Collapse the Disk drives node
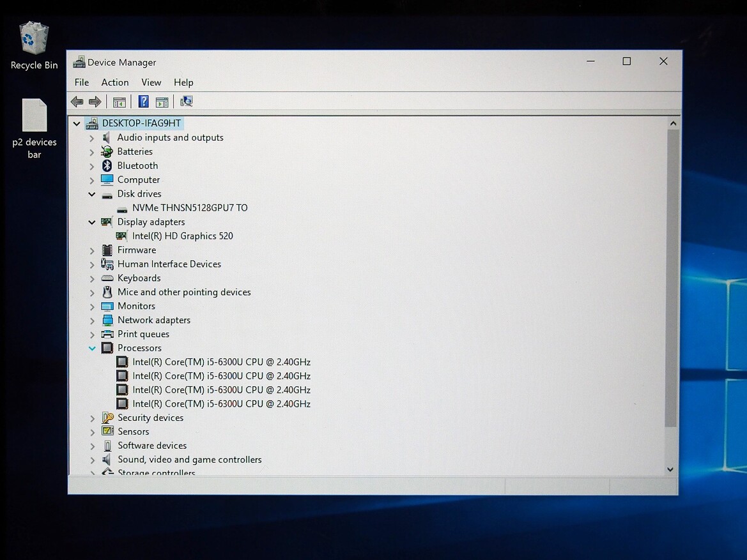 (x=91, y=194)
